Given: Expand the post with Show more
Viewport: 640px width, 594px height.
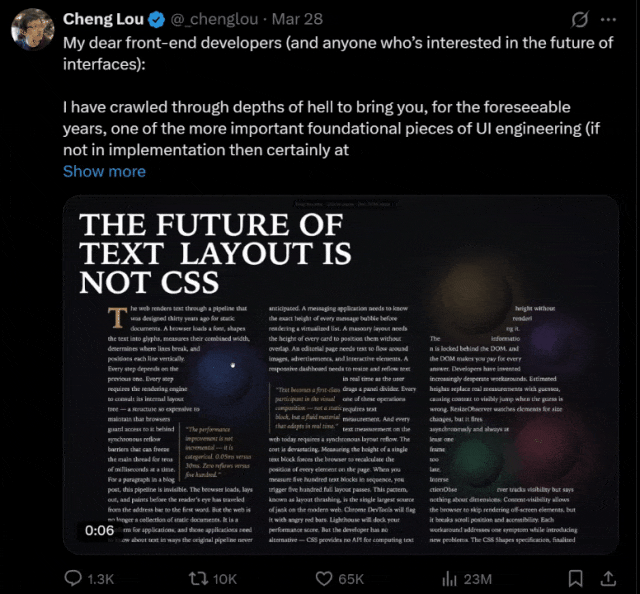Looking at the screenshot, I should point(104,171).
